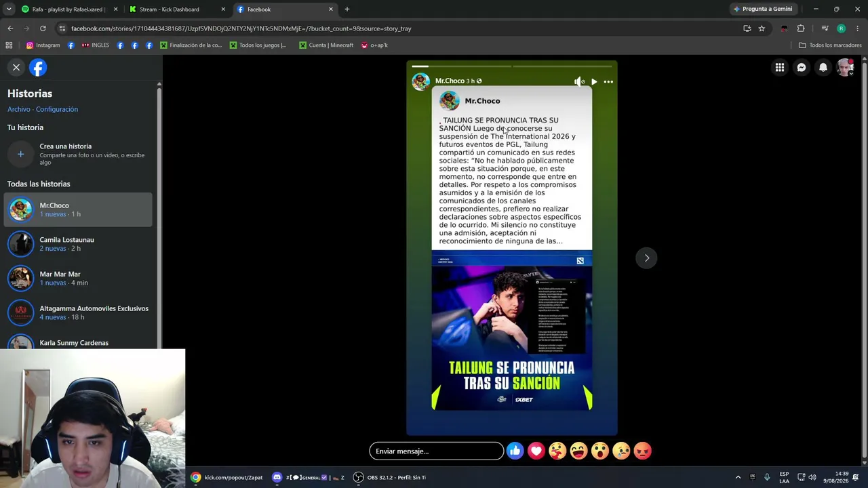Add a new story with the plus button
The image size is (868, 488).
(x=20, y=155)
